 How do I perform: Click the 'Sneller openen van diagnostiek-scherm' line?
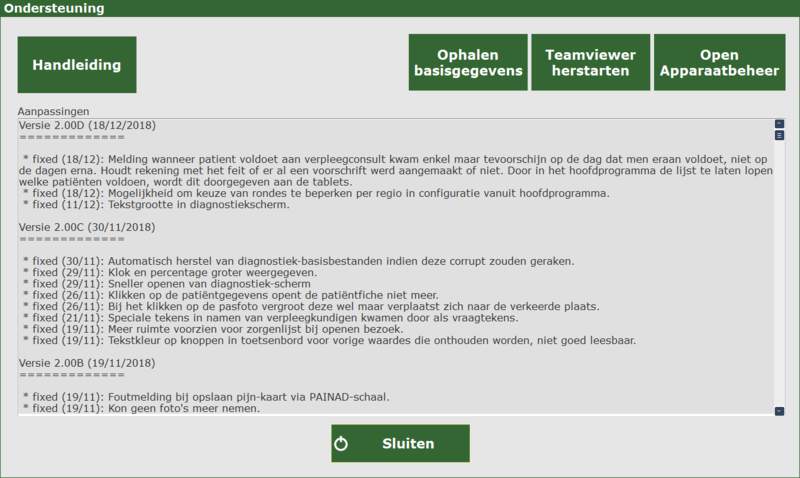click(x=208, y=283)
